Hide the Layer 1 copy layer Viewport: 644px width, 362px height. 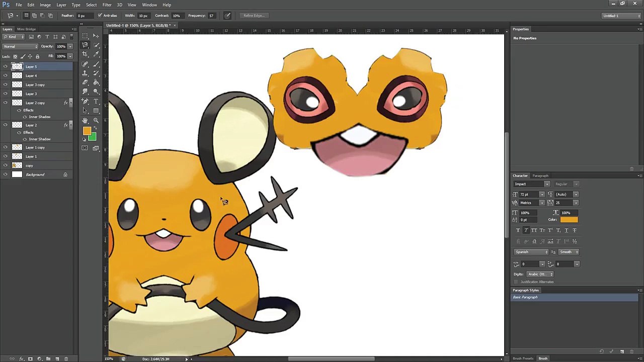(x=6, y=147)
